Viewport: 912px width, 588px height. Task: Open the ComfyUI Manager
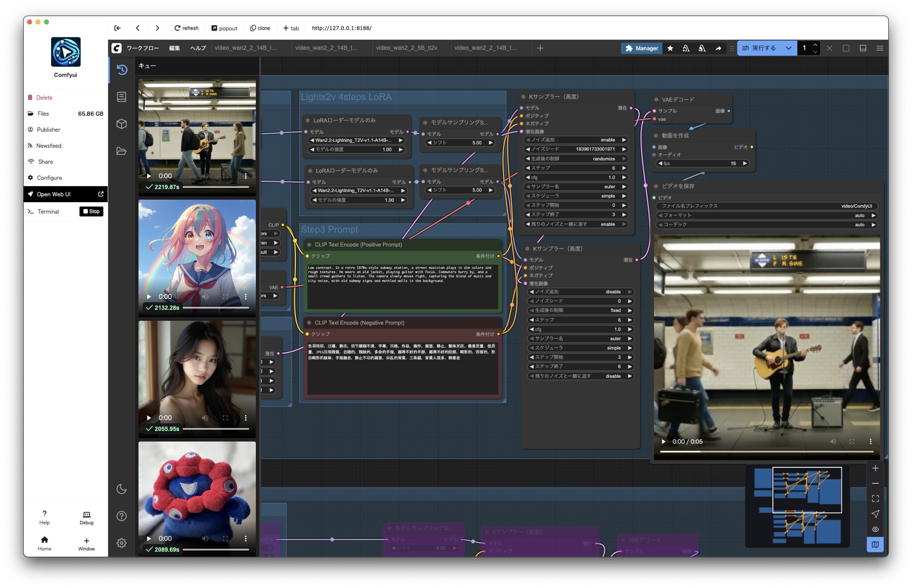pos(641,48)
